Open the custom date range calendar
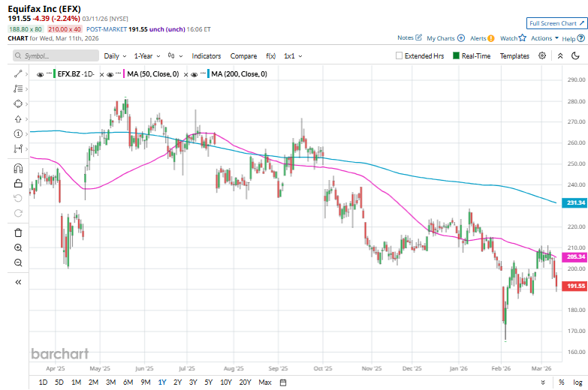The height and width of the screenshot is (390, 588). [283, 382]
